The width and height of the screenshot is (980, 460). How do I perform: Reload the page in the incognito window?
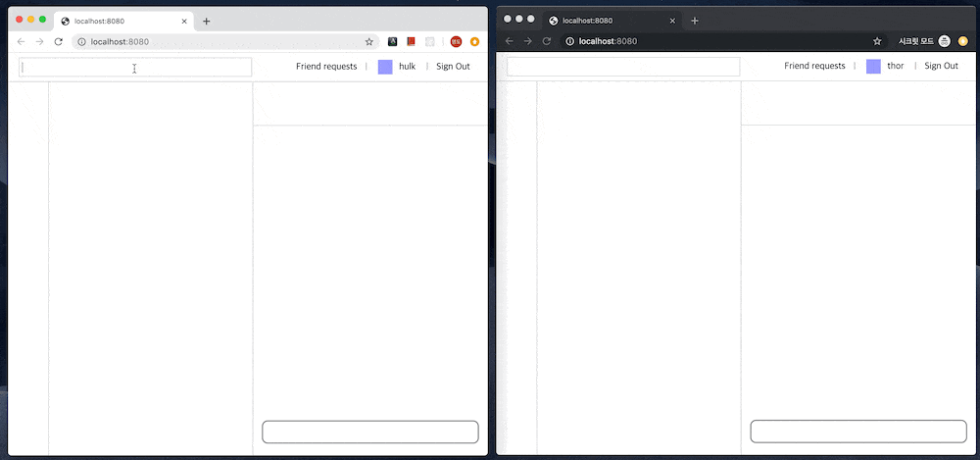tap(546, 41)
